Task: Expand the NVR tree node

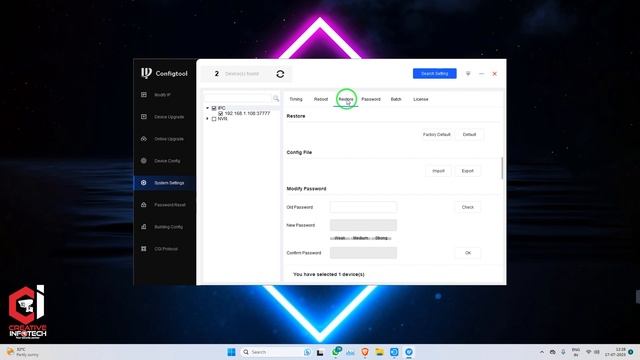Action: click(x=207, y=119)
